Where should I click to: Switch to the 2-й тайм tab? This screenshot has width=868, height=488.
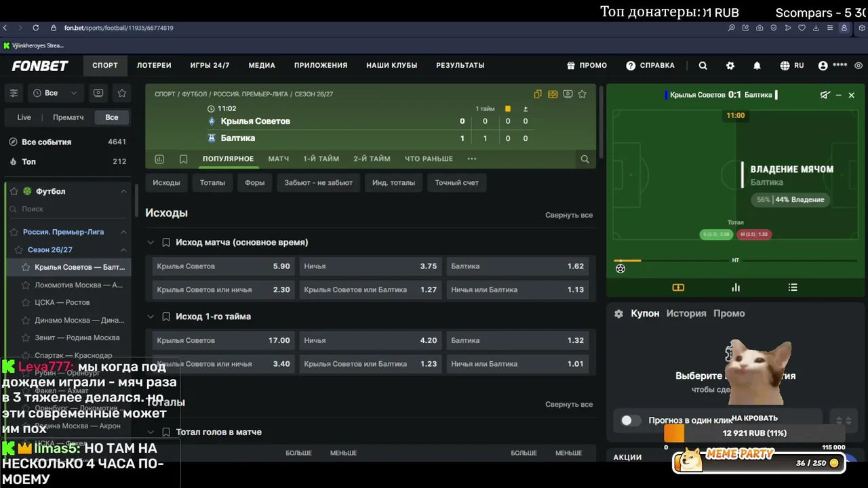[x=372, y=159]
